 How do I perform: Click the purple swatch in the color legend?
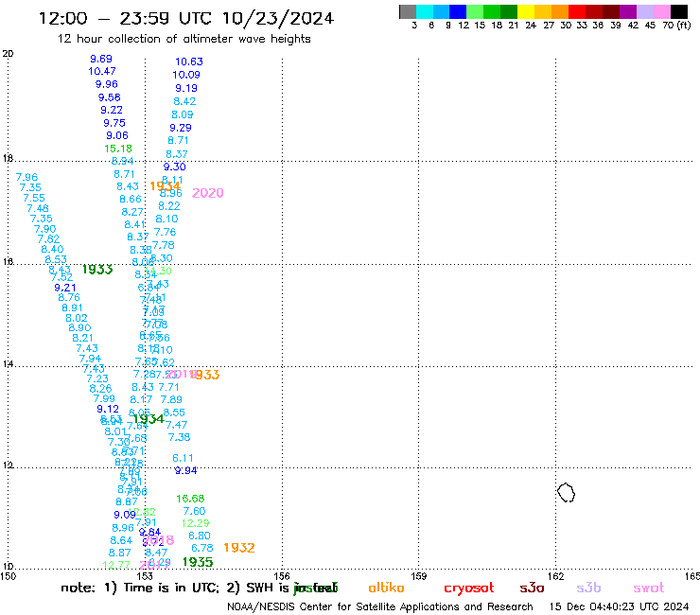tap(628, 11)
